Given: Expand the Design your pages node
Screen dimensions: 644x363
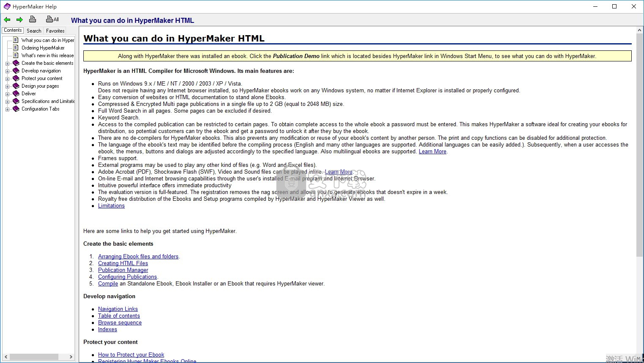Looking at the screenshot, I should coord(7,86).
